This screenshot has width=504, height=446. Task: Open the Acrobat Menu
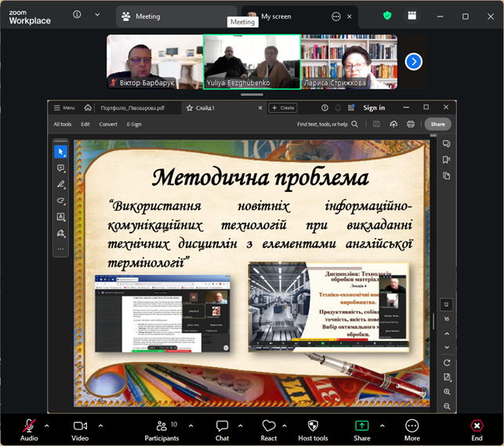64,108
